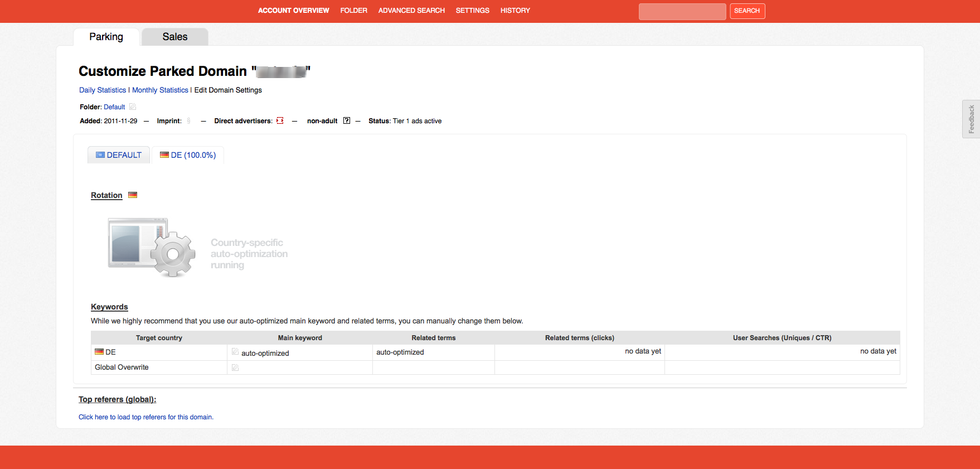The image size is (980, 469).
Task: Click the link to load top referers
Action: (145, 417)
